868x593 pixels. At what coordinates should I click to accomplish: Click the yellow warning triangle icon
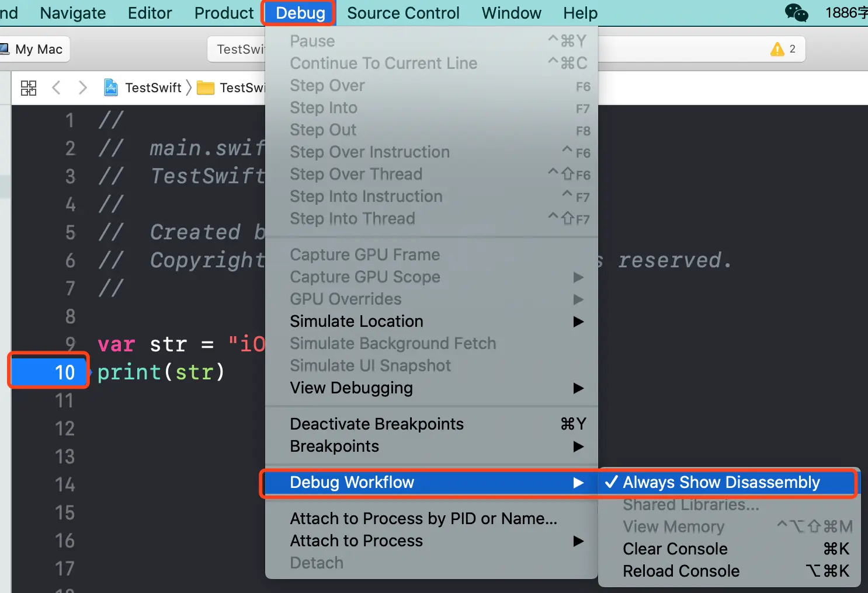777,49
